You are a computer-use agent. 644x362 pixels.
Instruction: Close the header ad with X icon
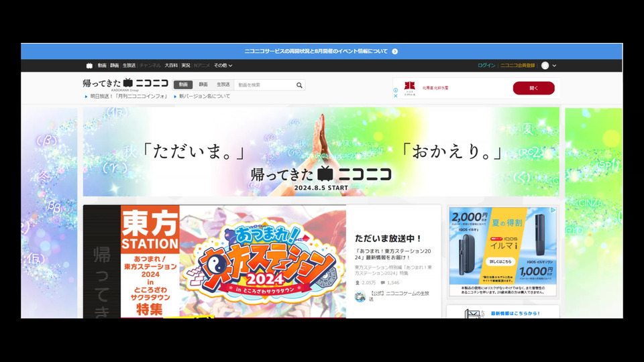click(x=396, y=96)
